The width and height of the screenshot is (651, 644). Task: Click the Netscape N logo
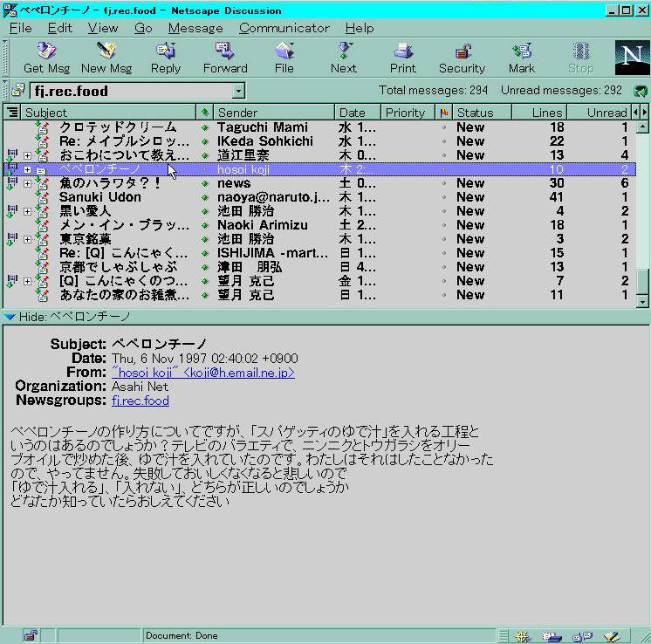pyautogui.click(x=630, y=58)
